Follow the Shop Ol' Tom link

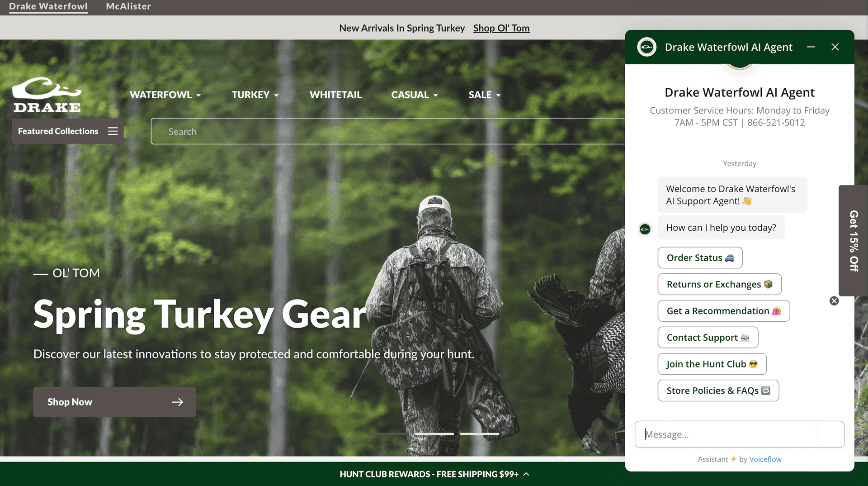[x=501, y=28]
